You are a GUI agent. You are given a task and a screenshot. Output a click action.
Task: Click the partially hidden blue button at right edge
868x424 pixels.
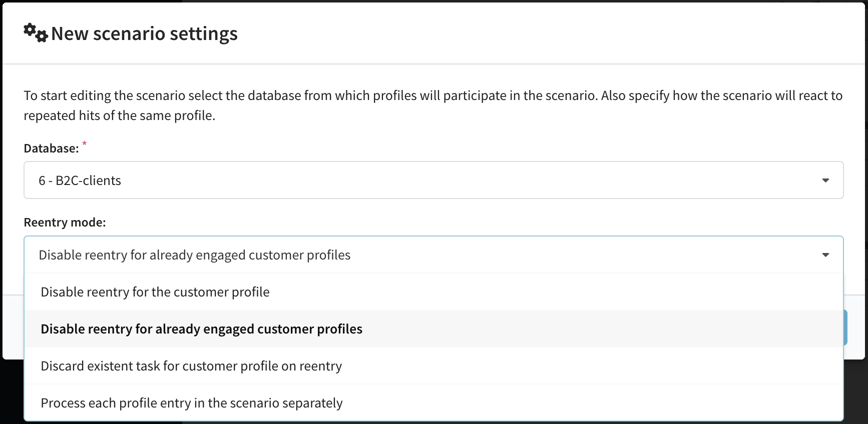[845, 327]
